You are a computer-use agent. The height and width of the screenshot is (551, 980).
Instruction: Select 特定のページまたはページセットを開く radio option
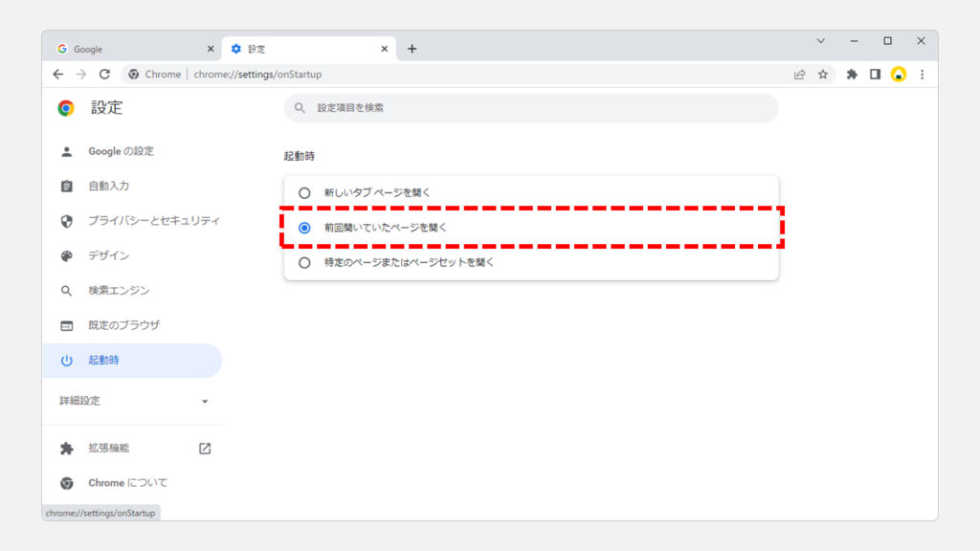pyautogui.click(x=304, y=262)
